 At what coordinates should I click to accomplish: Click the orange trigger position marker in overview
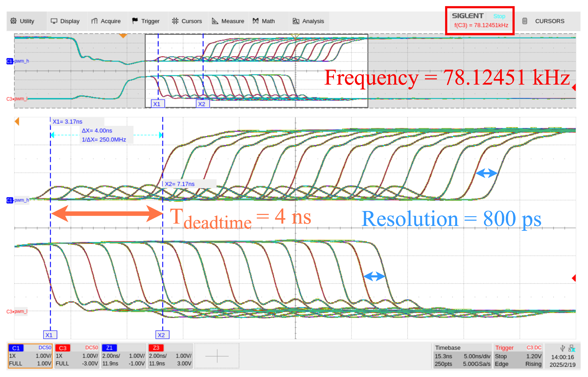coord(123,36)
